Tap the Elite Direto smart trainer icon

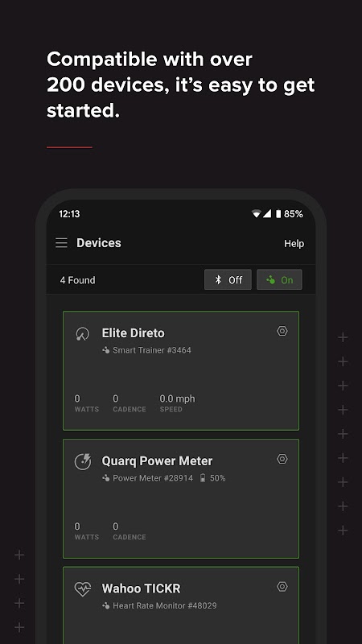(x=83, y=334)
